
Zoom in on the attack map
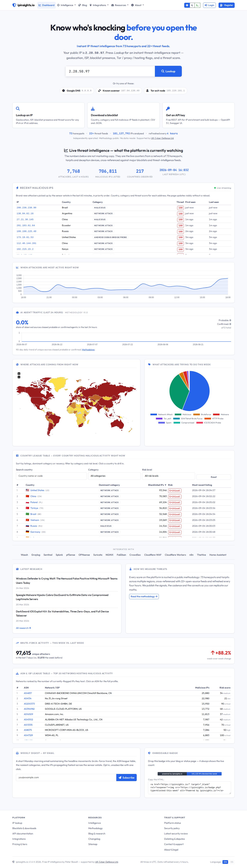click(x=19, y=373)
